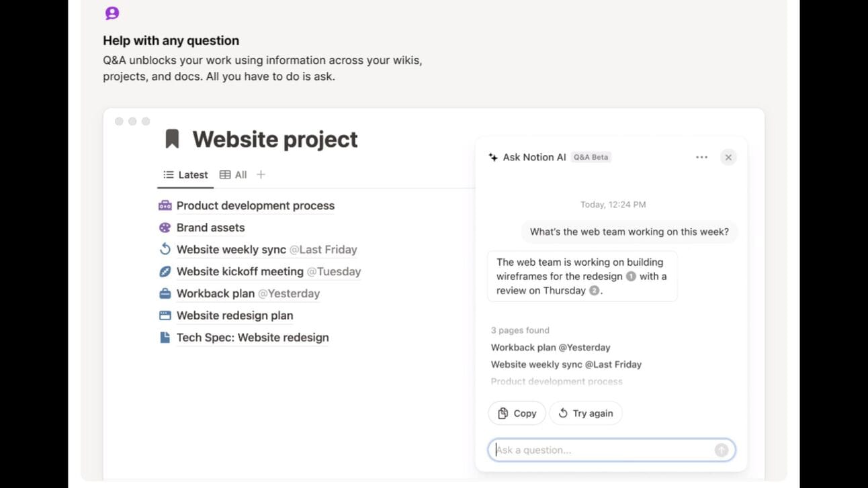Click citation number 2 in the answer
The image size is (868, 488).
click(x=594, y=291)
